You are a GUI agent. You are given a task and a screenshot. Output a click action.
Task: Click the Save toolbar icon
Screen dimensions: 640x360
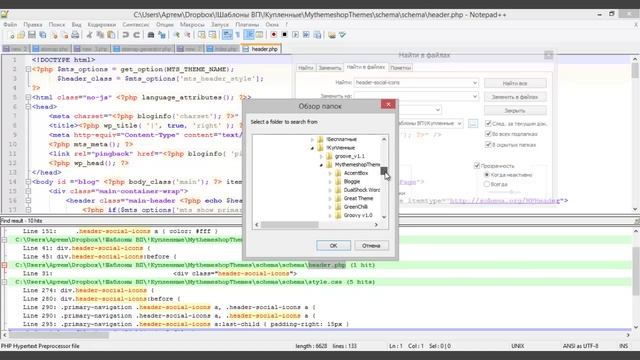click(31, 36)
